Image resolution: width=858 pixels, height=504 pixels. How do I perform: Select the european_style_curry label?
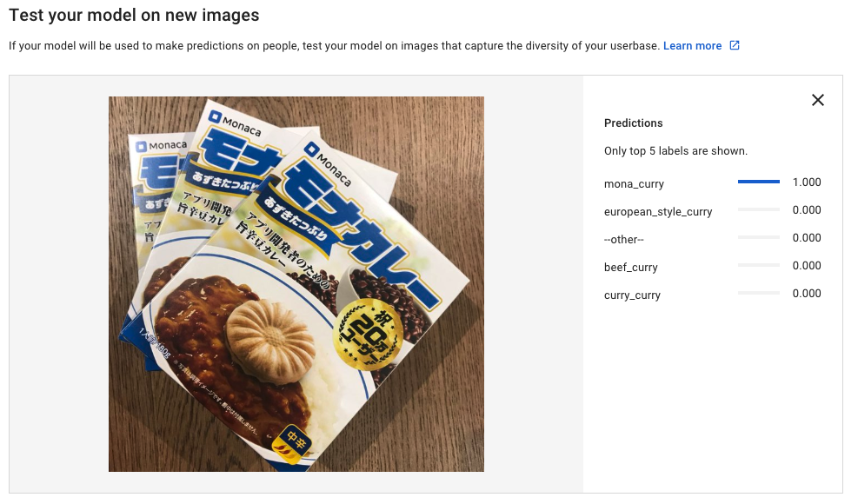click(x=658, y=212)
